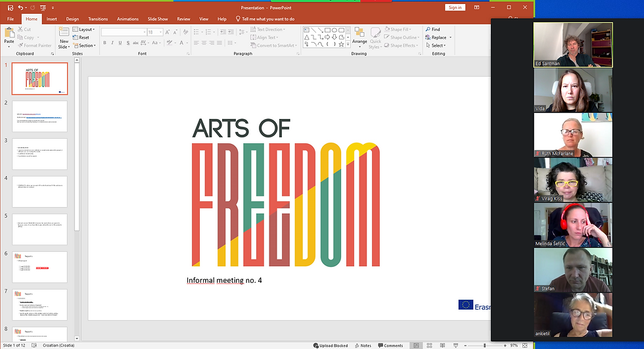
Task: Toggle text Shadow formatting
Action: [128, 43]
